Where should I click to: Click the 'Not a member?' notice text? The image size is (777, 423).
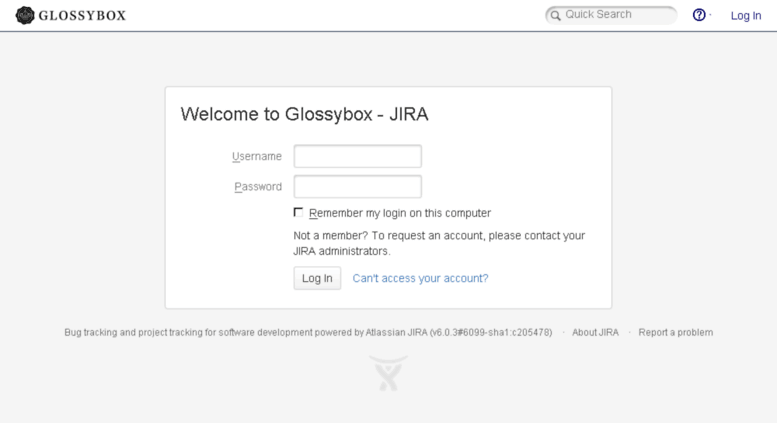439,243
